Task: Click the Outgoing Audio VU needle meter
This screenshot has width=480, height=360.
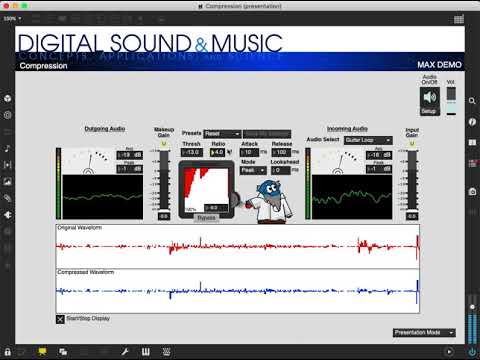Action: (89, 161)
